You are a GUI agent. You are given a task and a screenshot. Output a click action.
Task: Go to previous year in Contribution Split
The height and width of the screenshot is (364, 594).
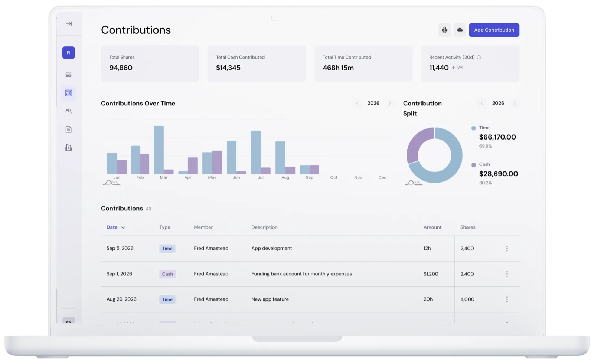[482, 104]
